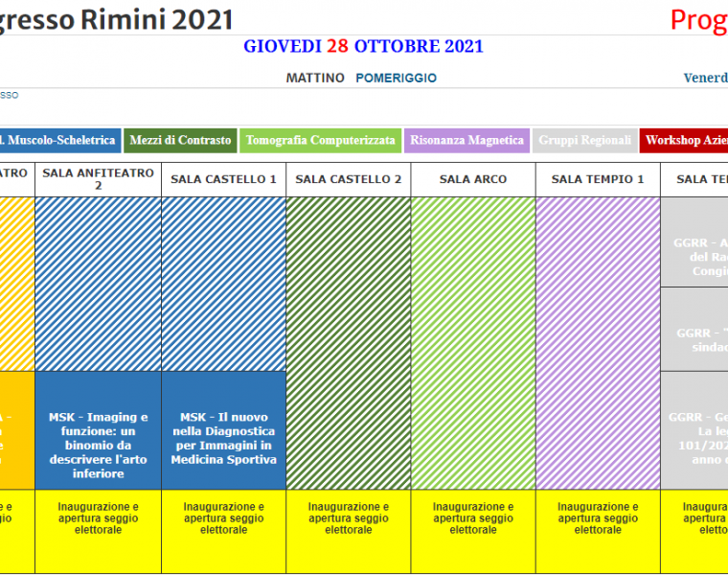Select Risonanza Magnetica category tag
This screenshot has width=728, height=575.
point(466,140)
